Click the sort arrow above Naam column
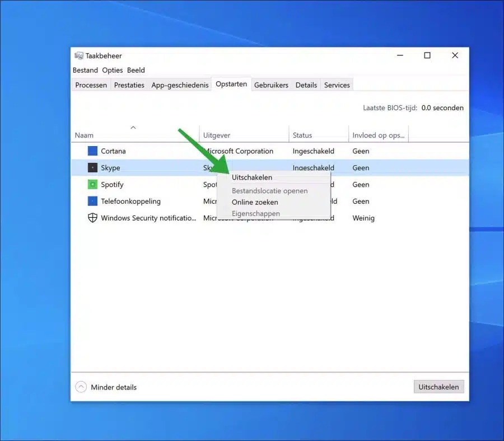 (133, 128)
